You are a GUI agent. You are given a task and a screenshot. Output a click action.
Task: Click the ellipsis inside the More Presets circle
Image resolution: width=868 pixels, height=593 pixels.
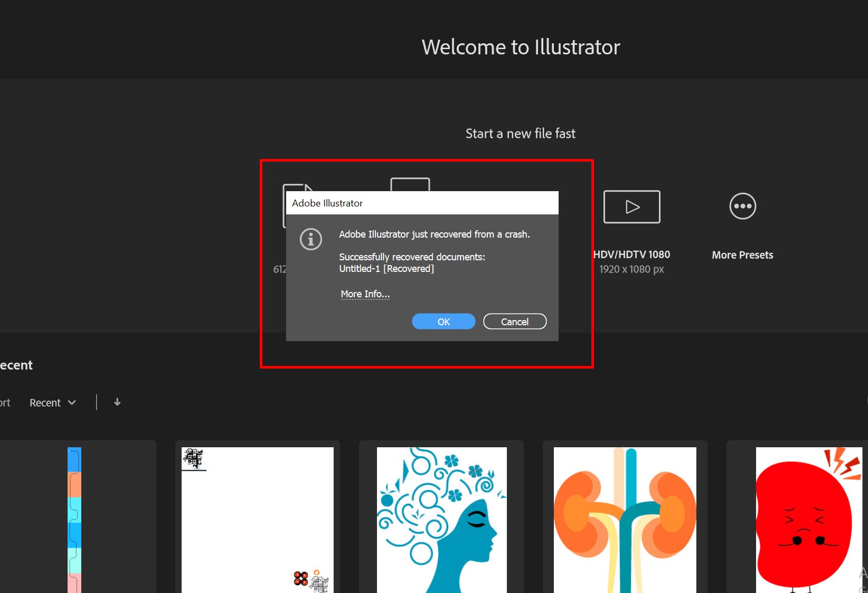click(742, 206)
